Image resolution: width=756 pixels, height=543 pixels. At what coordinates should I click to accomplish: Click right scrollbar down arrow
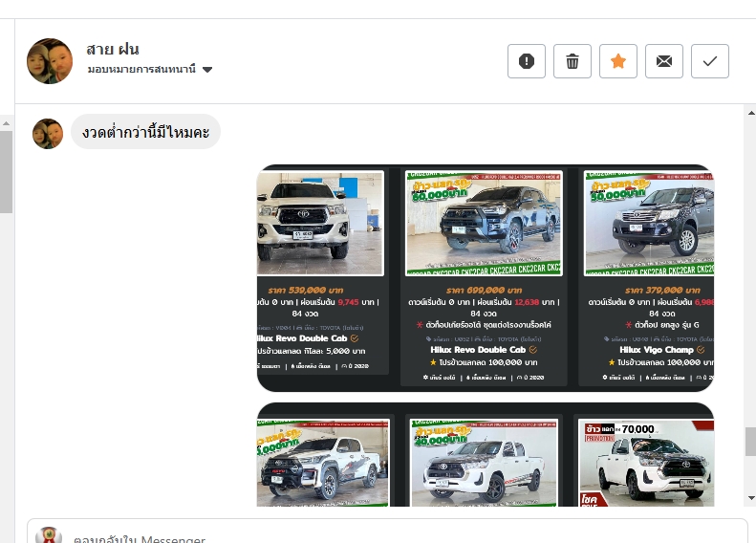pyautogui.click(x=750, y=498)
